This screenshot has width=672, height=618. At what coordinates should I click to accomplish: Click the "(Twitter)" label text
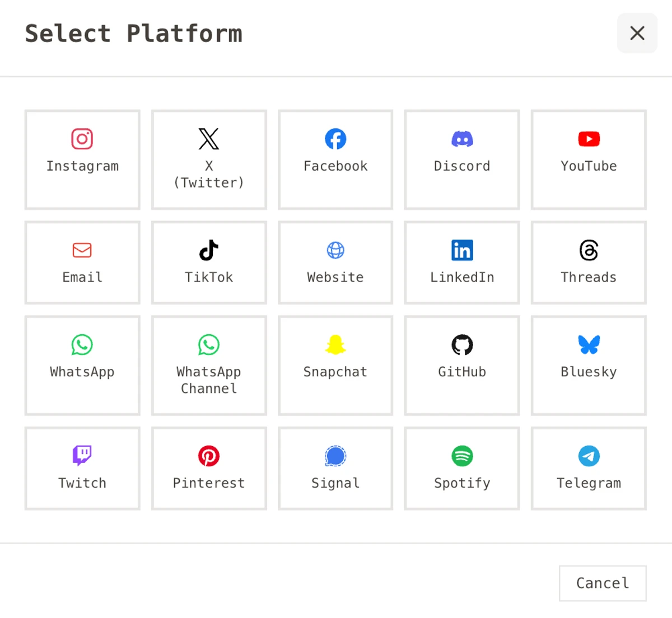[x=209, y=183]
